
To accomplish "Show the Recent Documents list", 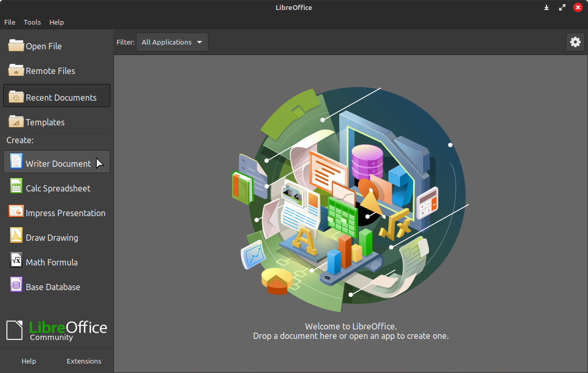I will 57,95.
